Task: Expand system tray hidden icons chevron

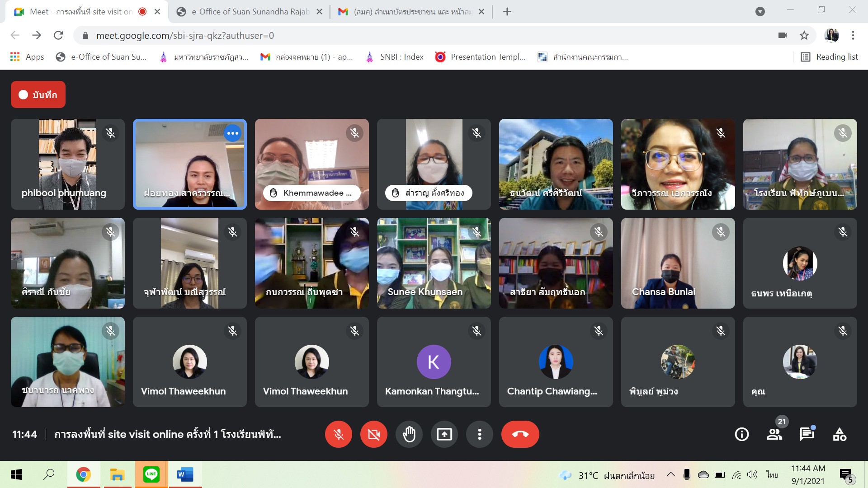Action: click(671, 474)
